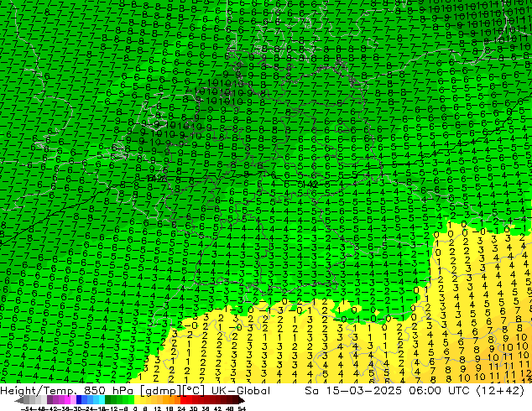The width and height of the screenshot is (532, 411).
Task: Click the '[°C]' temperature unit label
Action: click(194, 391)
